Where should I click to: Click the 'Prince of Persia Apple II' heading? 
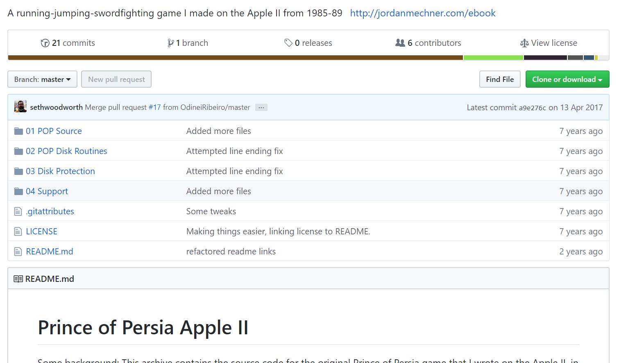[x=143, y=328]
